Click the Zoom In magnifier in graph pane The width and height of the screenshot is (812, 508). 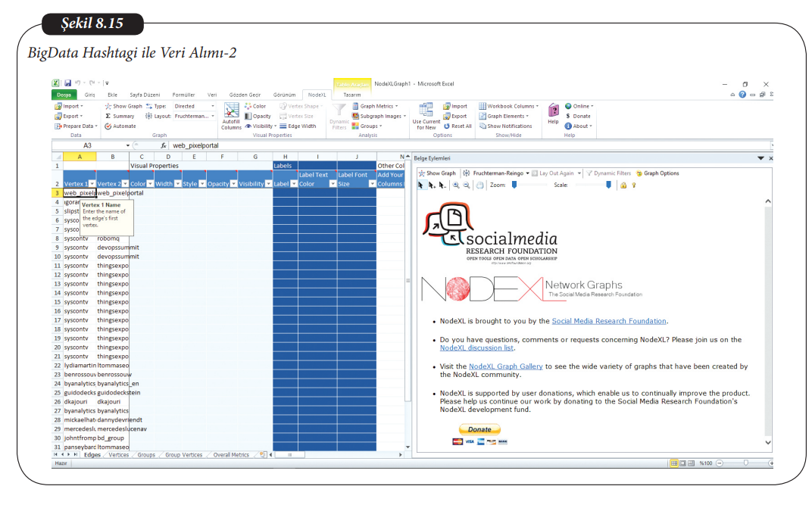(x=456, y=185)
